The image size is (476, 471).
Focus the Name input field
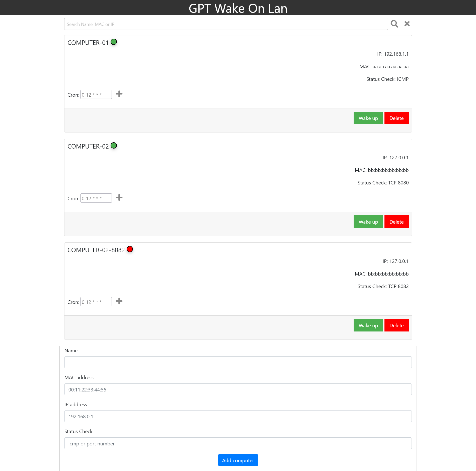click(238, 362)
